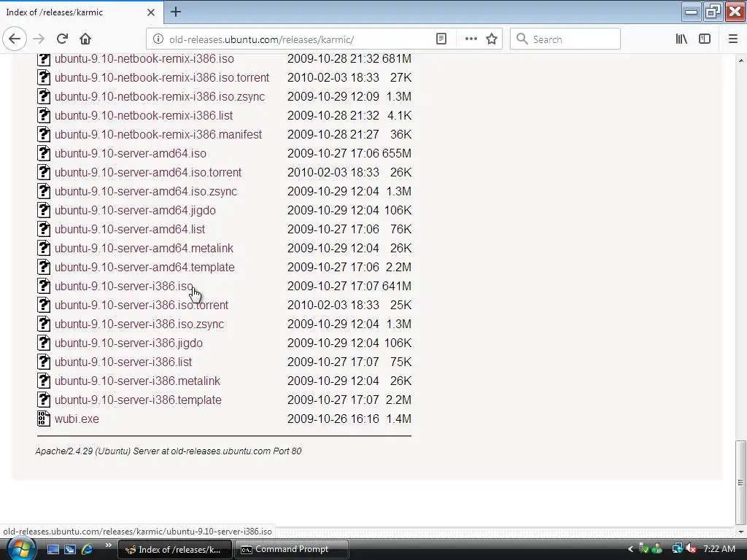Click file icon beside ubuntu-9.10-server-amd64.iso
The height and width of the screenshot is (560, 747).
pos(44,153)
